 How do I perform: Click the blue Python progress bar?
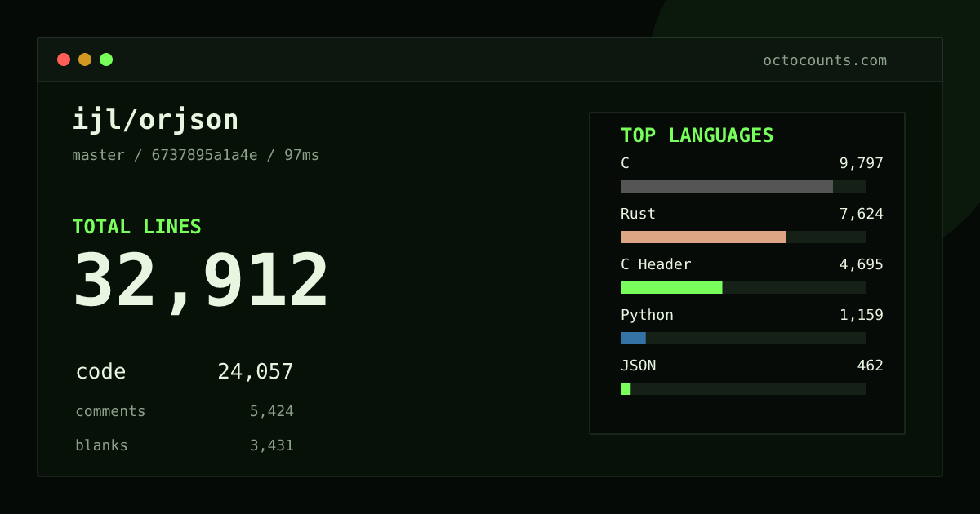click(x=633, y=338)
